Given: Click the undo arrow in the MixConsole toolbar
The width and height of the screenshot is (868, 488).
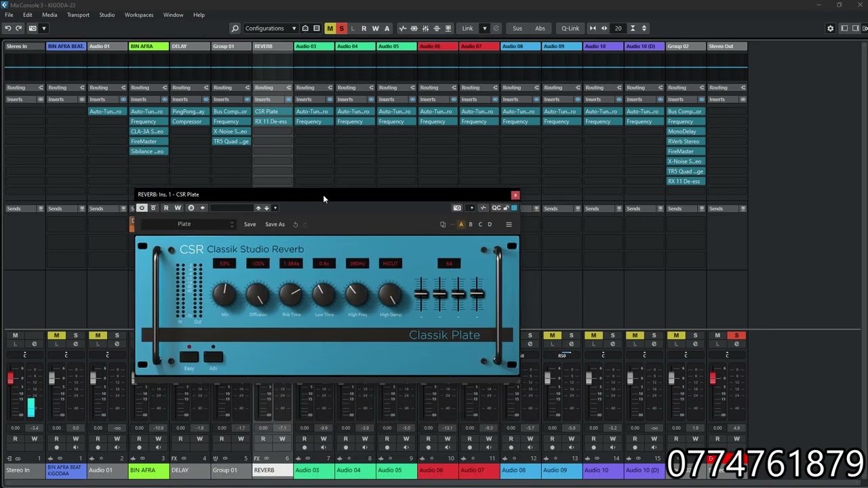Looking at the screenshot, I should click(7, 28).
